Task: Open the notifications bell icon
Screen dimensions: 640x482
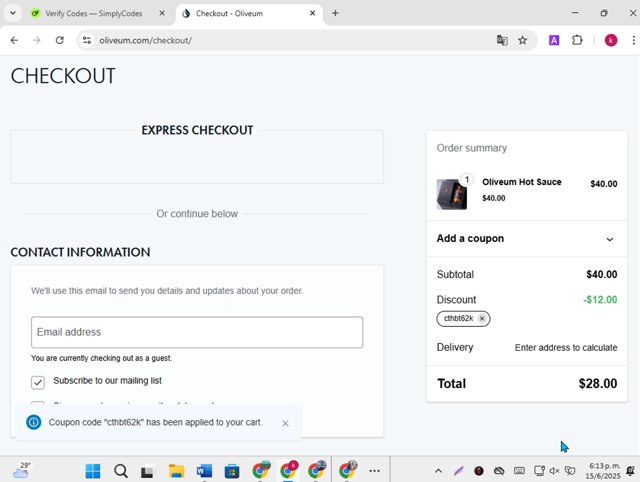Action: pos(631,471)
